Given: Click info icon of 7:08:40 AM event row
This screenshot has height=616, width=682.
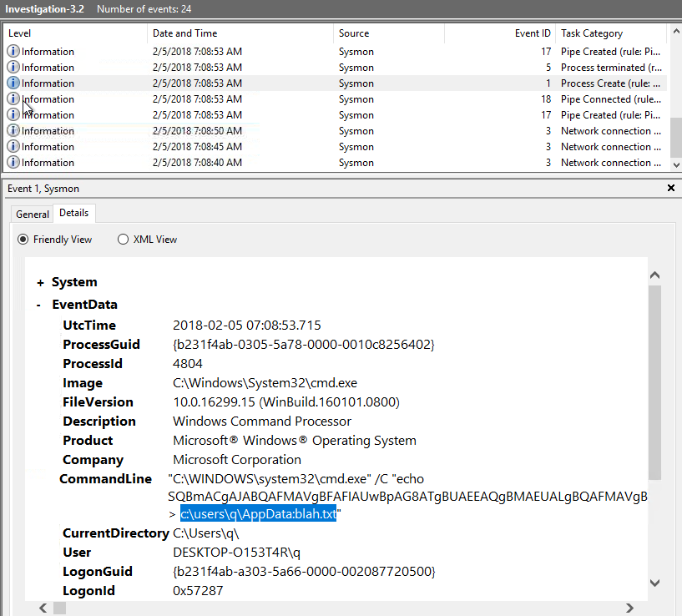Looking at the screenshot, I should (x=13, y=162).
